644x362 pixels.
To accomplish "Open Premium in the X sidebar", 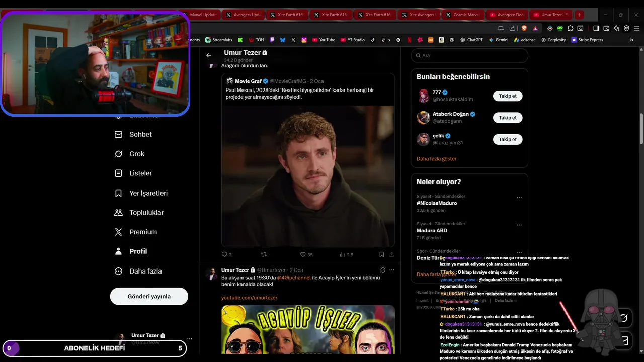I will point(136,232).
